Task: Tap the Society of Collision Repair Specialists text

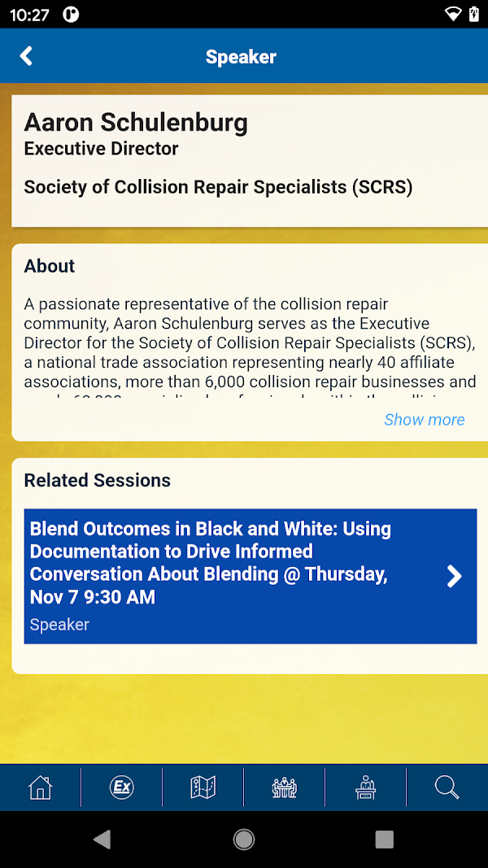Action: 219,187
